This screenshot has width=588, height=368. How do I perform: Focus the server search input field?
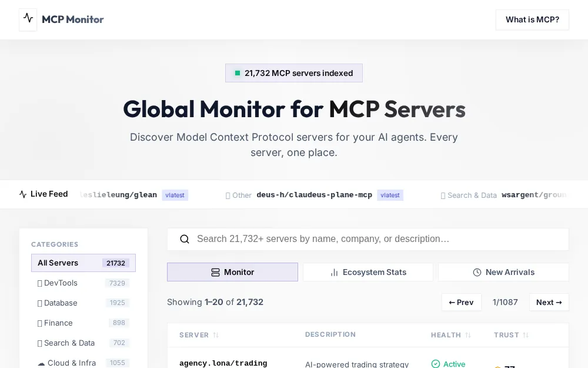[368, 239]
